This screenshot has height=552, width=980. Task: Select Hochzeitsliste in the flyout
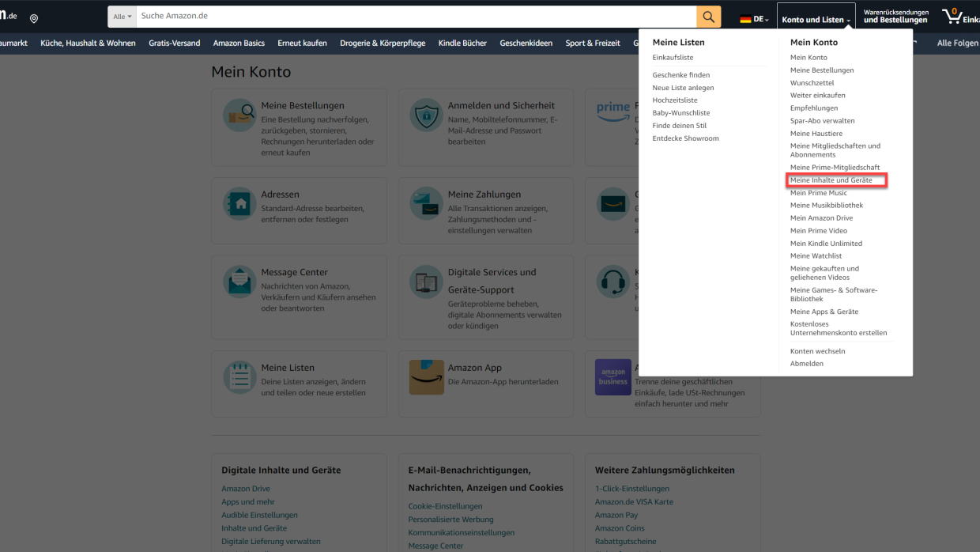point(675,100)
